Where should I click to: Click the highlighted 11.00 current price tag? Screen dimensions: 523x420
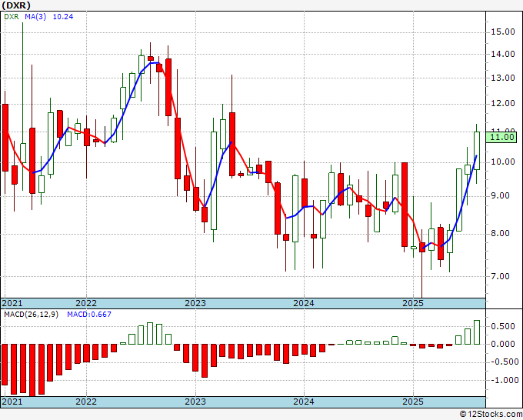[501, 137]
